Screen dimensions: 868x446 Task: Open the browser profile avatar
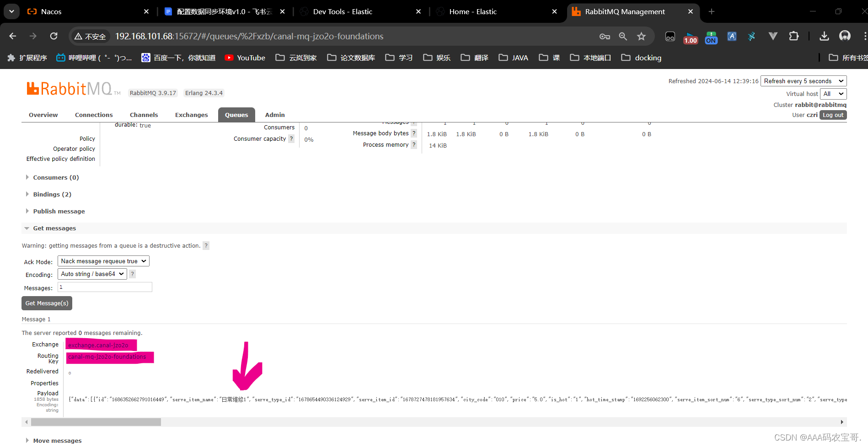coord(845,36)
